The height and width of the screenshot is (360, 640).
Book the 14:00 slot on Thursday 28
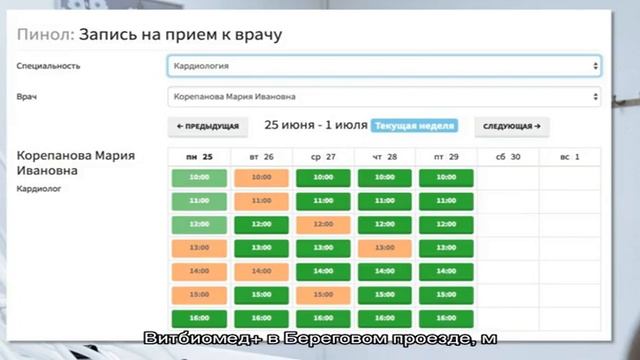385,272
